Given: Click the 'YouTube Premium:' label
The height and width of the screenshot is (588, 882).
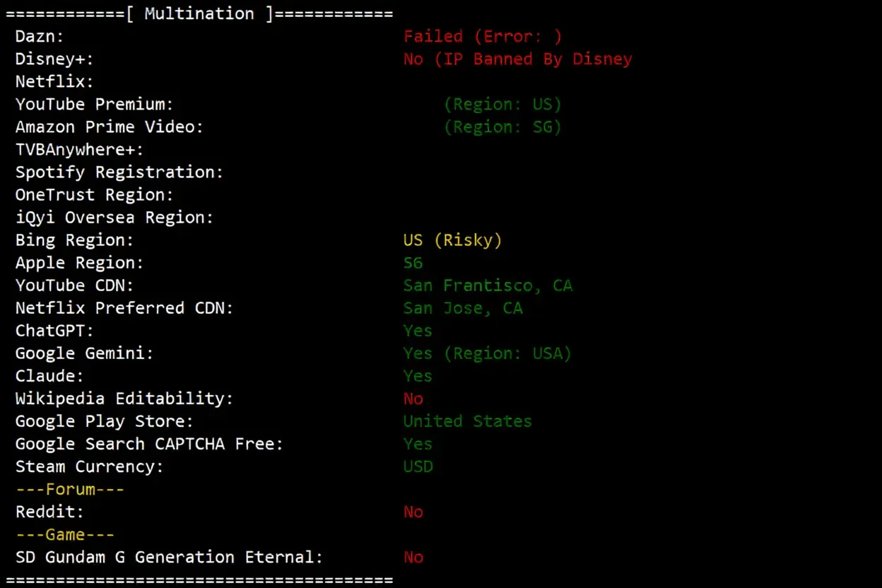Looking at the screenshot, I should 95,104.
